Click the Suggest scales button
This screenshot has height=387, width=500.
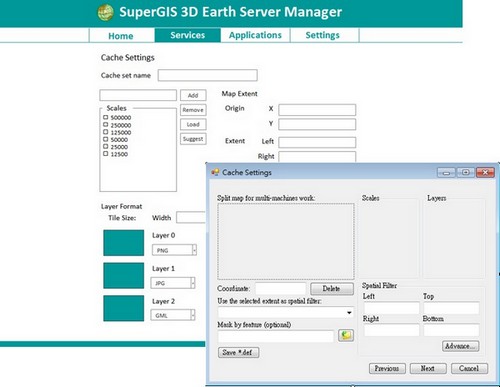pyautogui.click(x=193, y=139)
